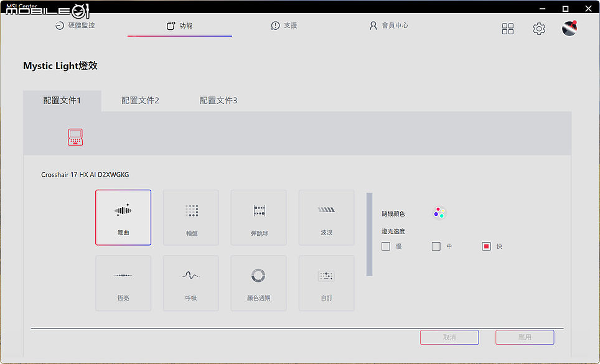Switch to 硬體監控 tab
Image resolution: width=600 pixels, height=364 pixels.
(x=75, y=26)
